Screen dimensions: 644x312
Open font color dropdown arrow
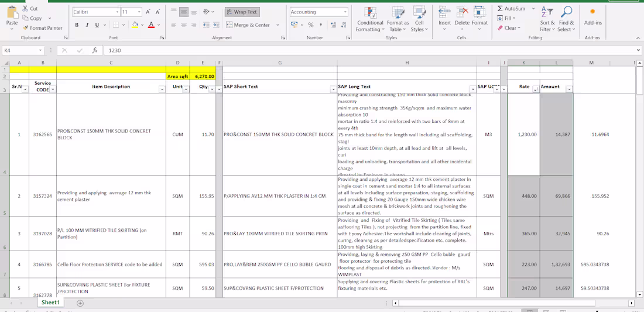tap(159, 25)
